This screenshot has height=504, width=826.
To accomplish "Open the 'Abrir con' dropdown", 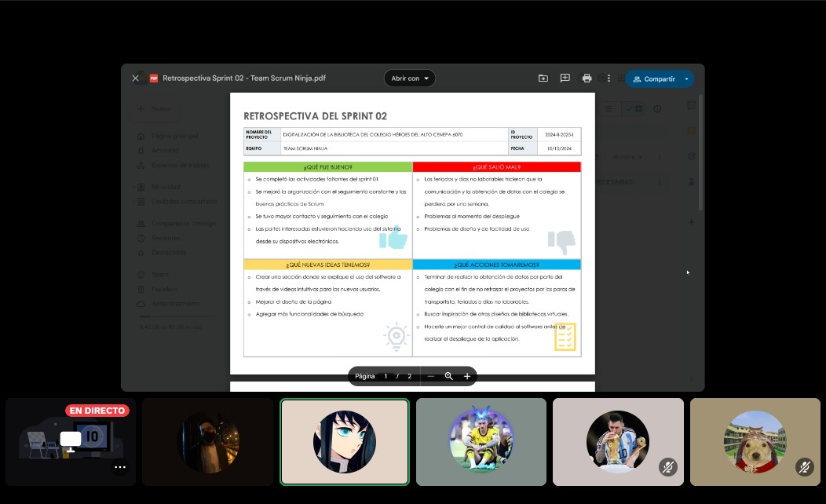I will click(410, 79).
